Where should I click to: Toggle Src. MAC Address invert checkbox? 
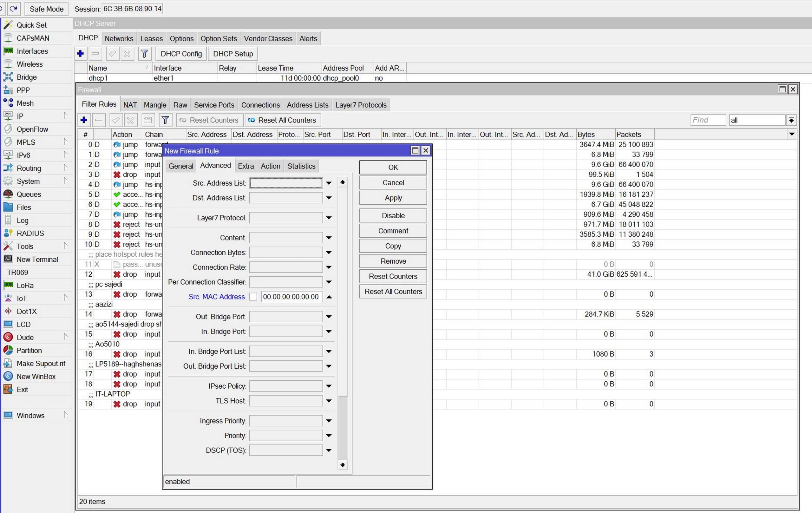pos(253,297)
